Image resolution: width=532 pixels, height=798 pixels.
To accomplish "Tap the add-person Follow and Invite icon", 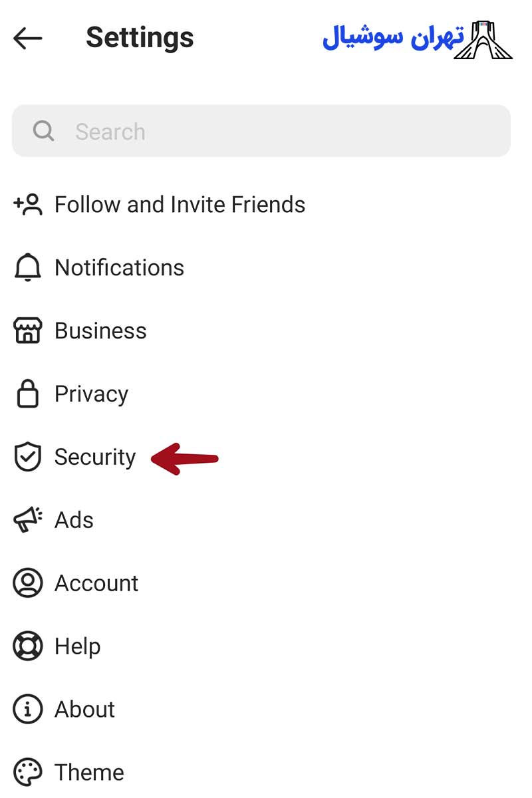I will pos(28,204).
